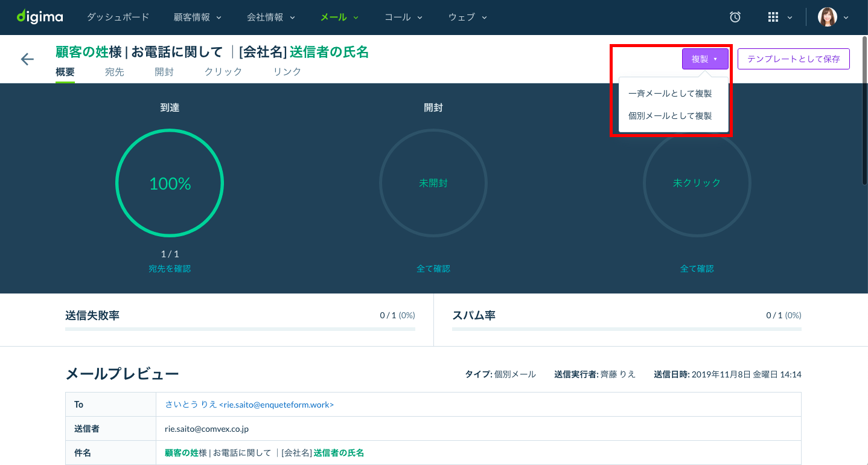Image resolution: width=868 pixels, height=465 pixels.
Task: Click the 未開封 circle
Action: [x=433, y=184]
